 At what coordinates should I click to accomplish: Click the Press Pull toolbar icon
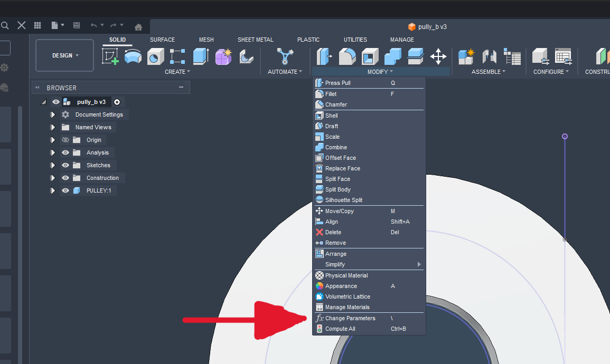click(x=324, y=56)
